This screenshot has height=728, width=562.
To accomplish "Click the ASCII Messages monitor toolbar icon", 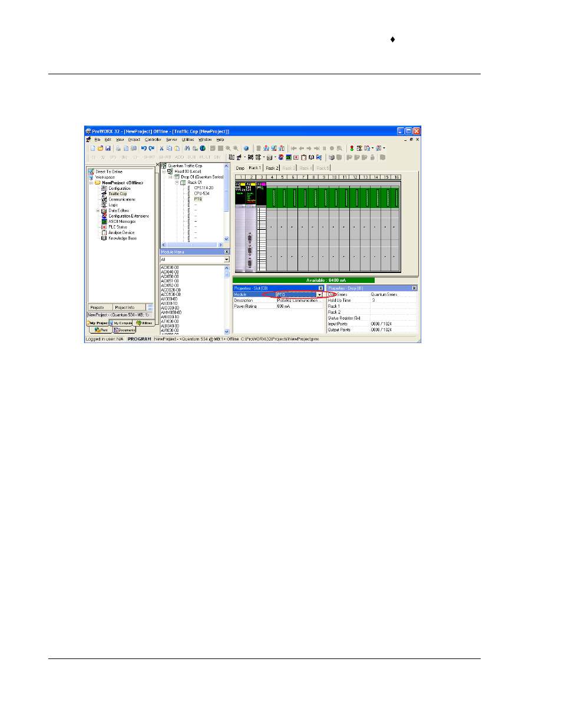I will coord(288,157).
